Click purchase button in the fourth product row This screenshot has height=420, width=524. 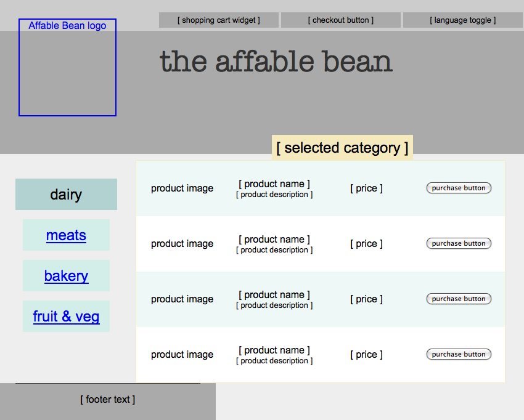click(459, 354)
